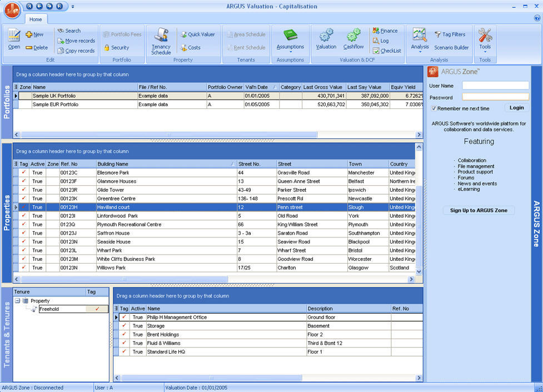Open a record with the Open icon
Screen dimensions: 543x392
[x=14, y=38]
